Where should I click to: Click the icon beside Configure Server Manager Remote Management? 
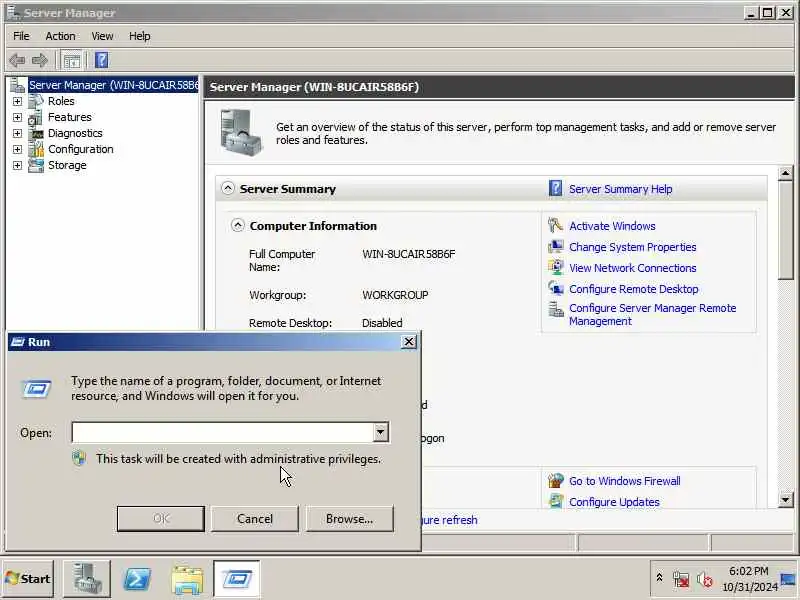click(555, 309)
